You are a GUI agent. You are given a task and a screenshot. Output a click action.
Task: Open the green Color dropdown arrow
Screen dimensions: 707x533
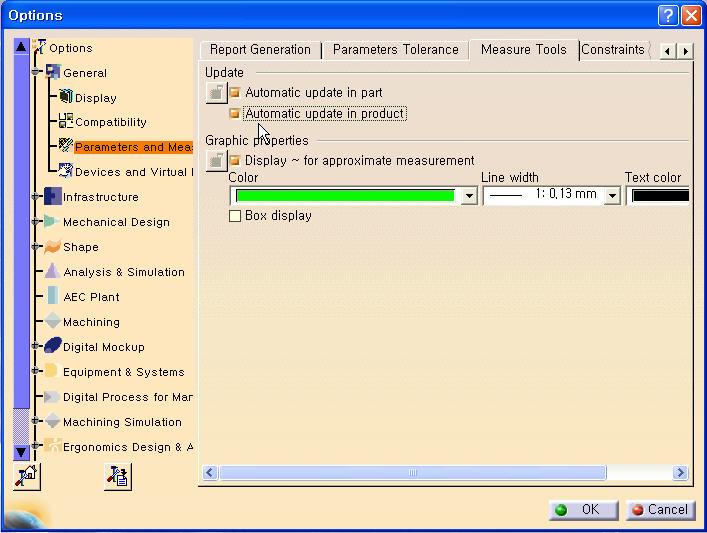tap(469, 196)
